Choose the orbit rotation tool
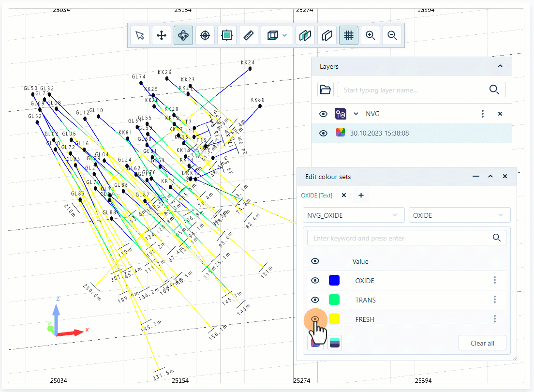 183,35
